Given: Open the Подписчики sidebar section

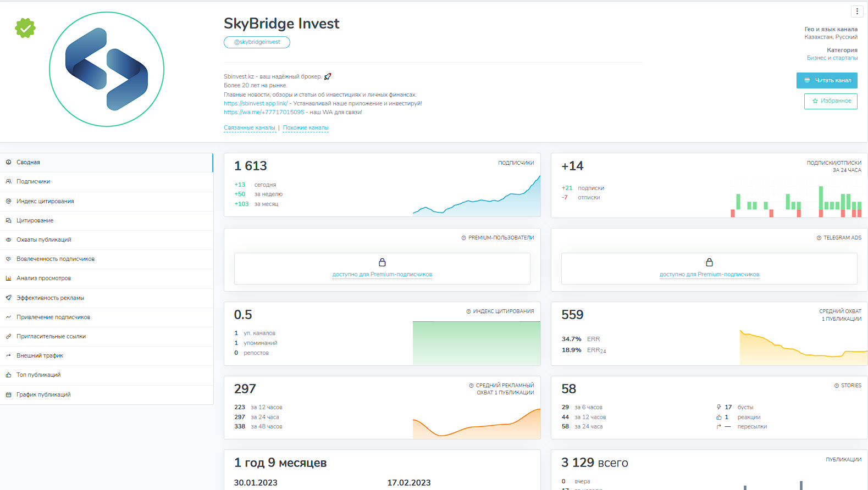Looking at the screenshot, I should coord(106,182).
